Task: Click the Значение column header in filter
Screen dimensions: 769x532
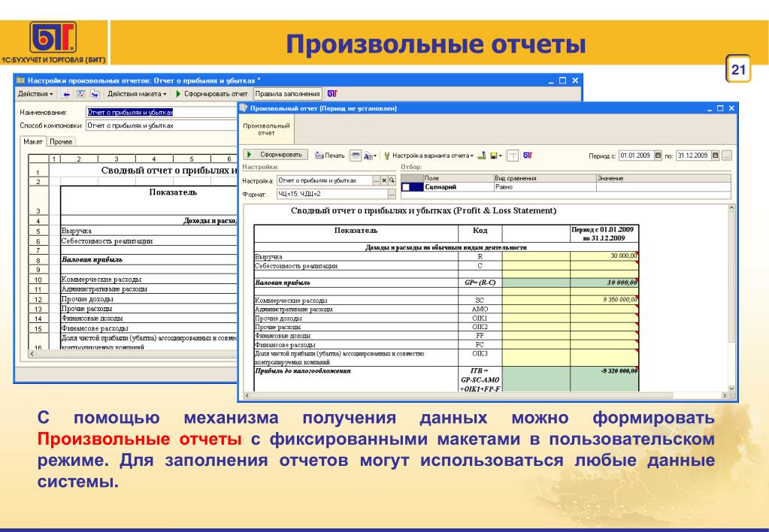Action: [x=663, y=179]
